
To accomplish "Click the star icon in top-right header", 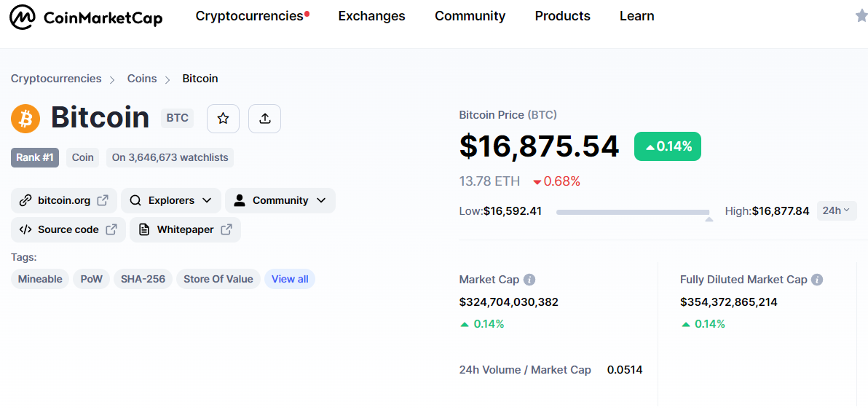I will (861, 16).
